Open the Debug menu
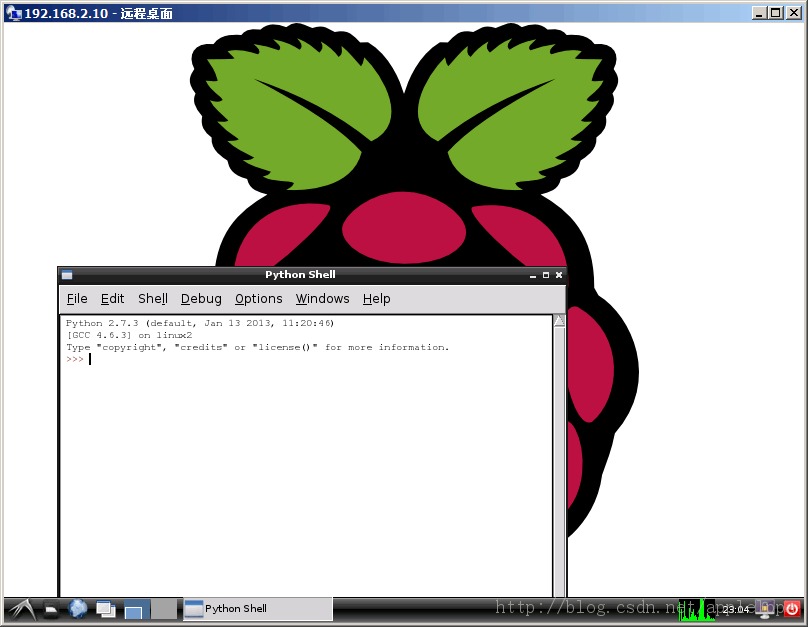This screenshot has width=808, height=627. pos(201,299)
